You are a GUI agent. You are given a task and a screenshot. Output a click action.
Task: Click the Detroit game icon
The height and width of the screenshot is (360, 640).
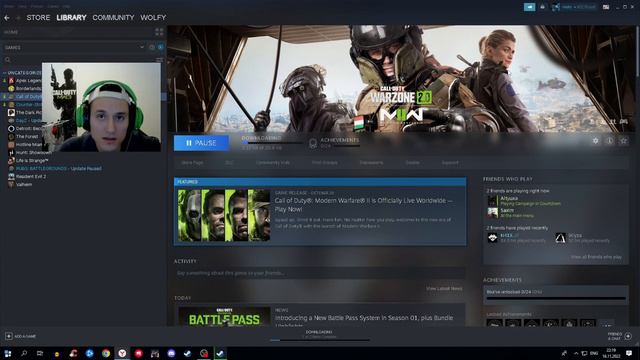pos(11,128)
